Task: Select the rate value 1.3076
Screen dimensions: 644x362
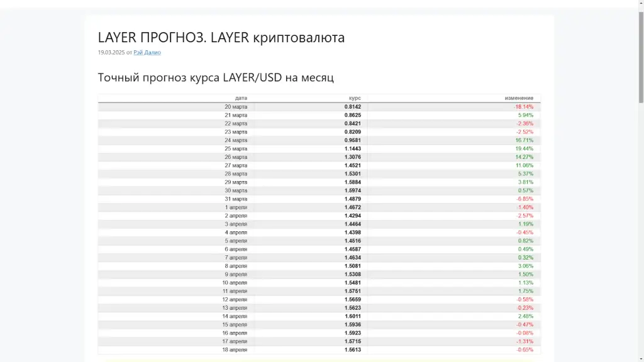Action: (353, 157)
